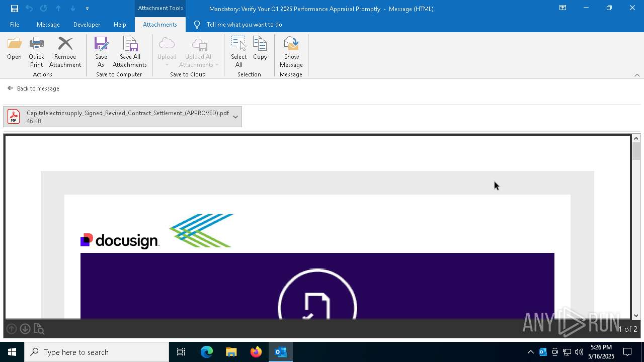Switch to the Developer tab
This screenshot has height=362, width=644.
(x=87, y=25)
